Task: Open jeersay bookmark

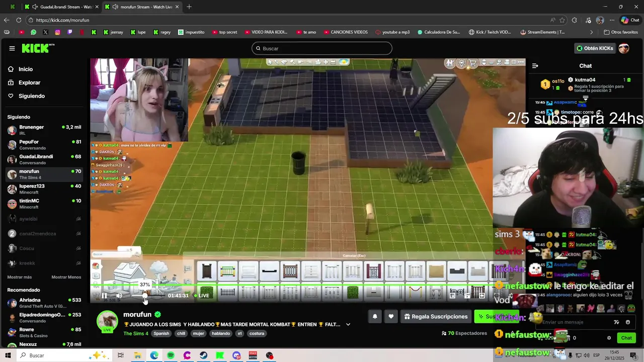Action: click(x=113, y=32)
